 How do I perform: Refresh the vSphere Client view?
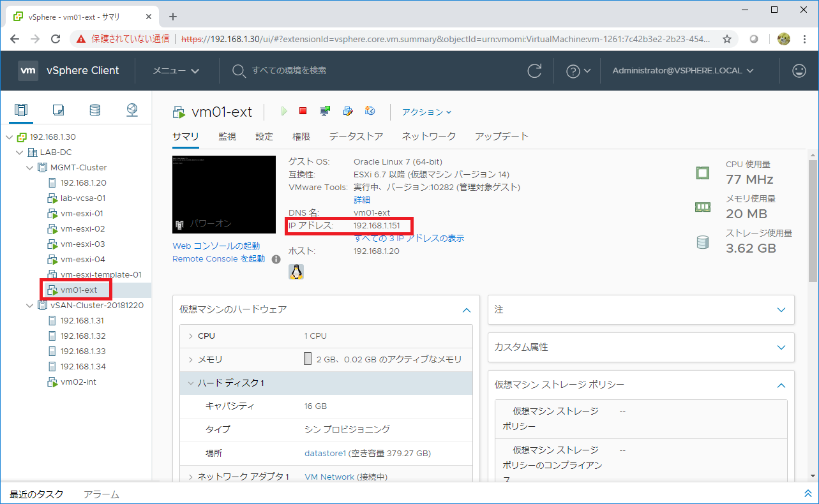[534, 71]
